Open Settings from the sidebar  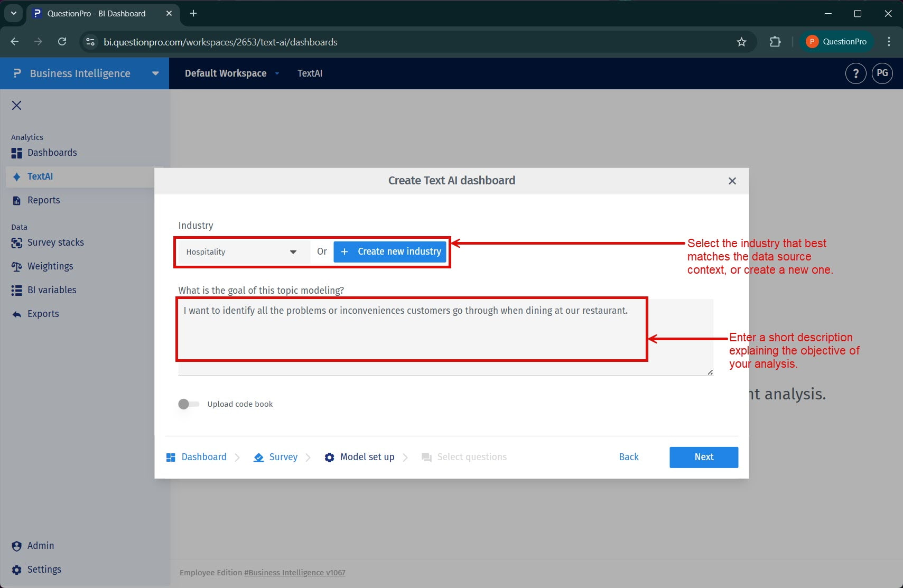[x=44, y=570]
